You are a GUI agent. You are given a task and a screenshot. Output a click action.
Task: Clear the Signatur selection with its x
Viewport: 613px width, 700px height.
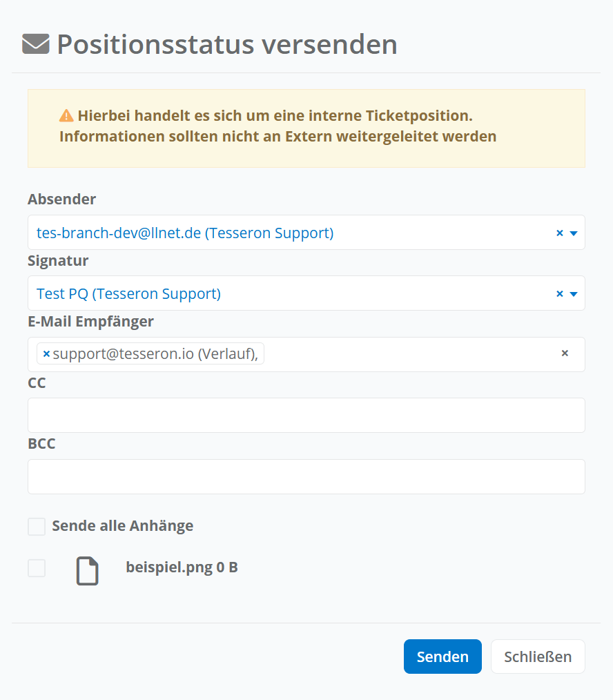pyautogui.click(x=560, y=294)
